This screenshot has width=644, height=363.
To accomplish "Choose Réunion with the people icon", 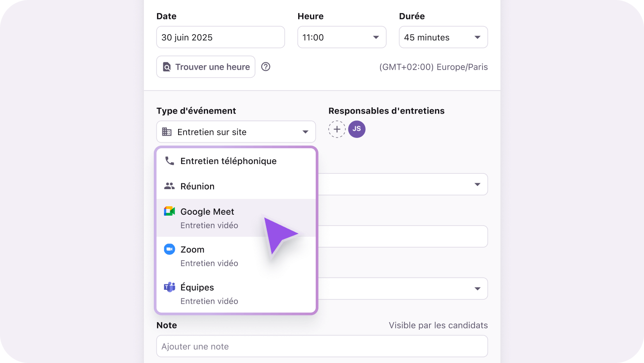I will tap(198, 186).
